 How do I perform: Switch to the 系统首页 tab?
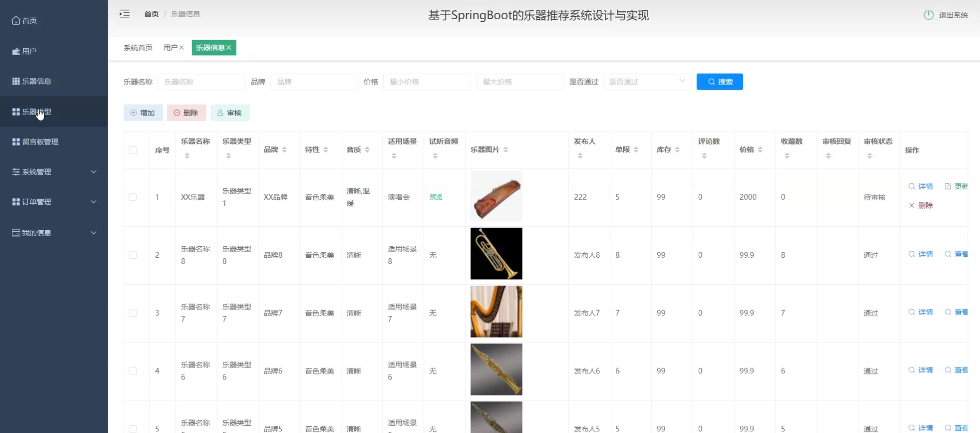click(x=138, y=48)
